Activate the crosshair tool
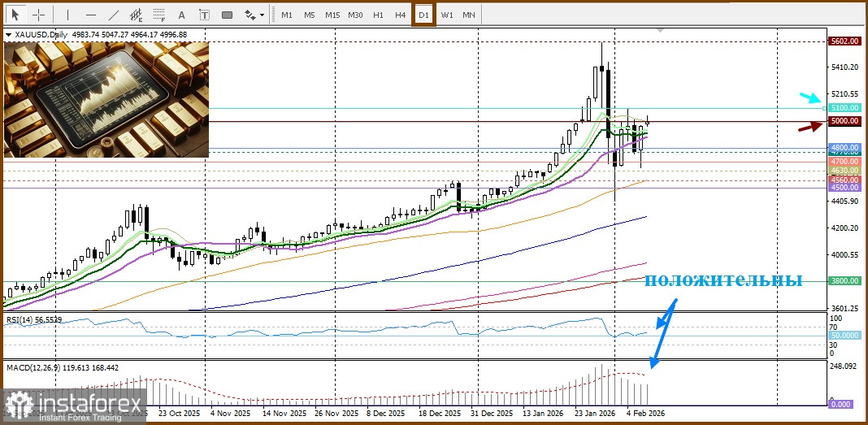868x425 pixels. click(38, 15)
